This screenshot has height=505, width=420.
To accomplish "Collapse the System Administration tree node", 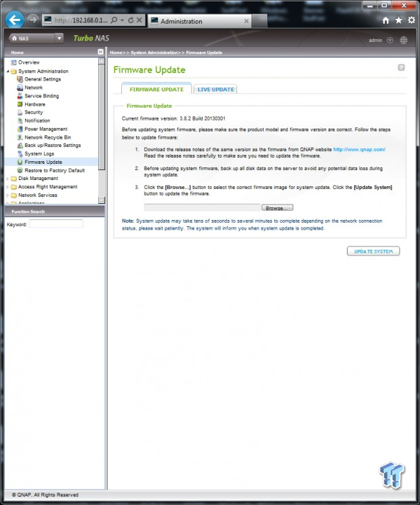I will coord(7,71).
